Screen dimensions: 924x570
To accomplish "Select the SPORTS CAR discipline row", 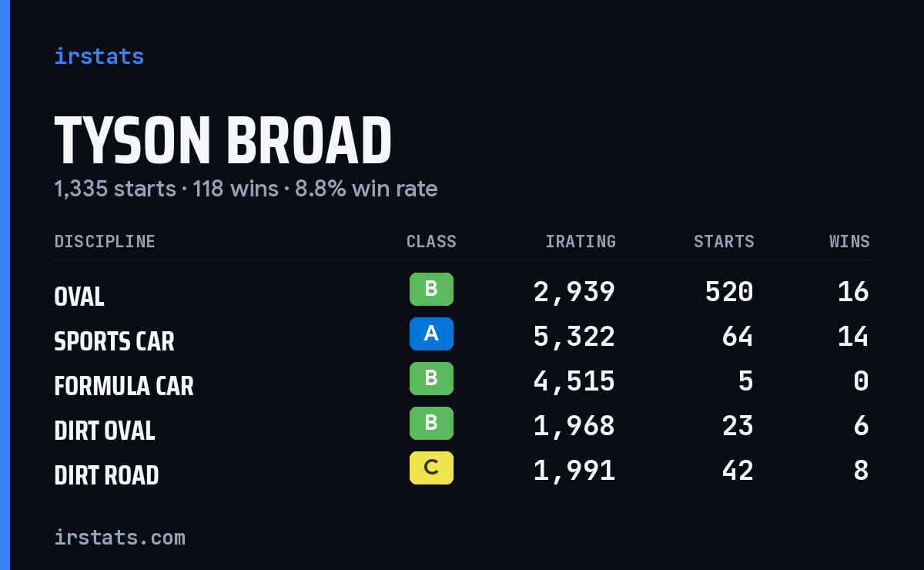I will (x=462, y=337).
